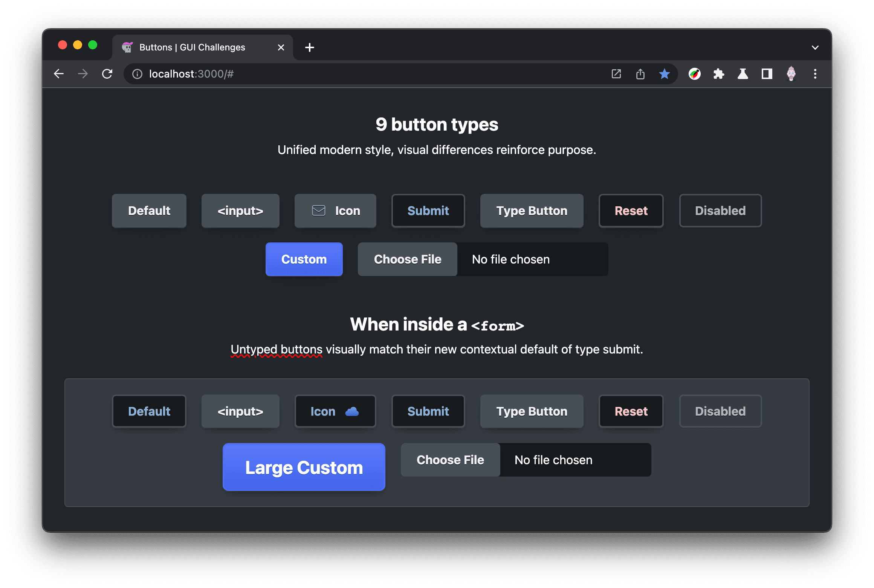Click the Default button outside the form
The image size is (874, 588).
(x=149, y=211)
